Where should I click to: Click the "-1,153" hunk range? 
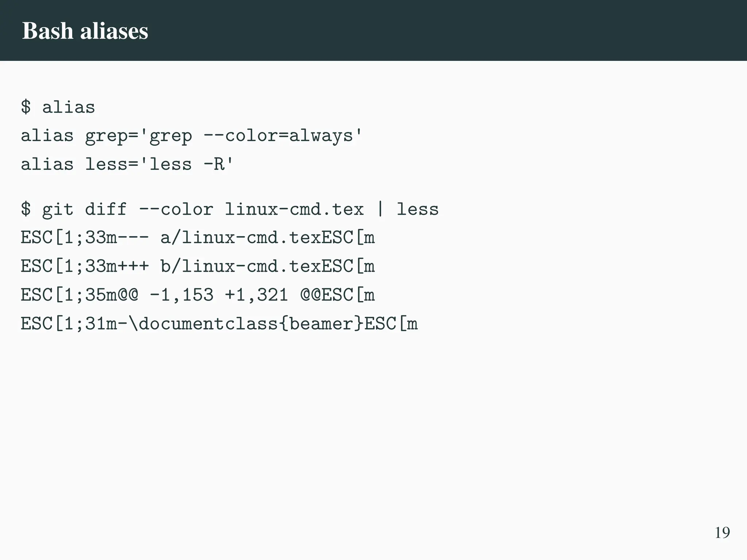pyautogui.click(x=181, y=295)
